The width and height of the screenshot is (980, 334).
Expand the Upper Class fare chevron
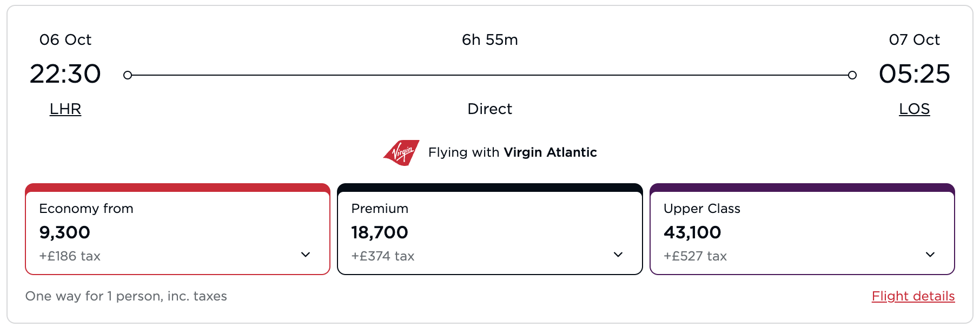(x=930, y=255)
